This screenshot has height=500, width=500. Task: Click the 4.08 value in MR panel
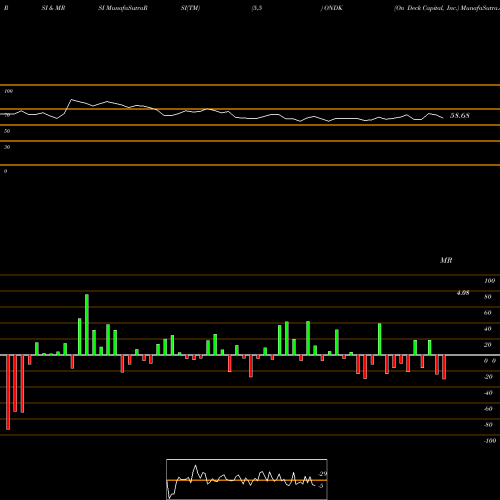463,293
